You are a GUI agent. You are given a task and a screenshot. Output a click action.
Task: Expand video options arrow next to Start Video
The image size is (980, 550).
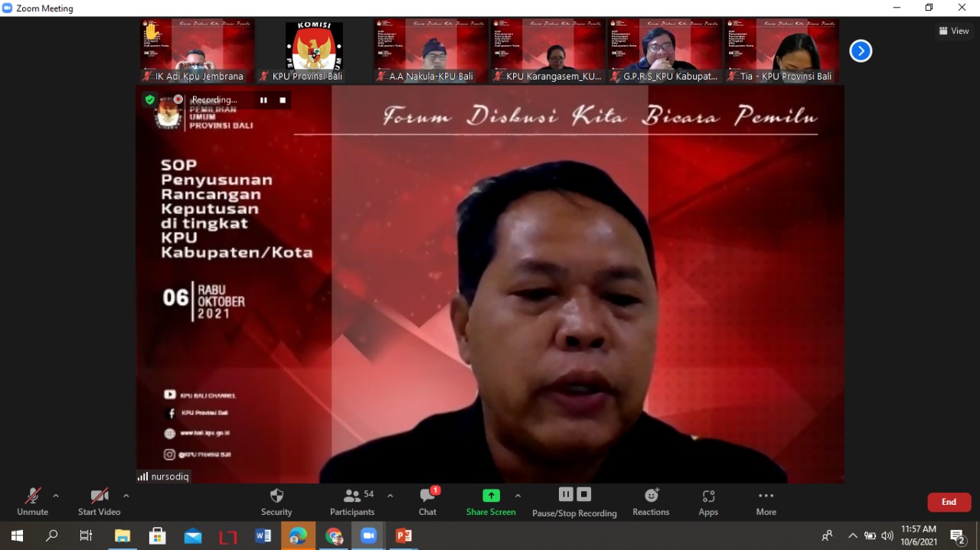[126, 496]
